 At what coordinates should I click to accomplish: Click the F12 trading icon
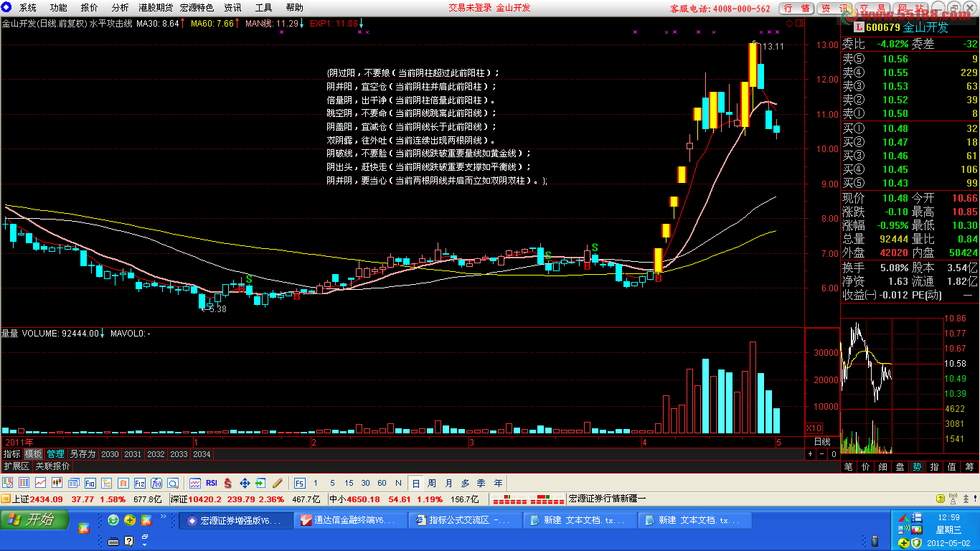coord(140,483)
